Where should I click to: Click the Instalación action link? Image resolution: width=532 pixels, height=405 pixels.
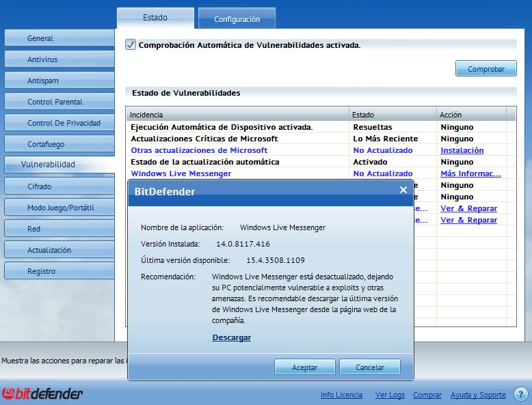[x=462, y=150]
